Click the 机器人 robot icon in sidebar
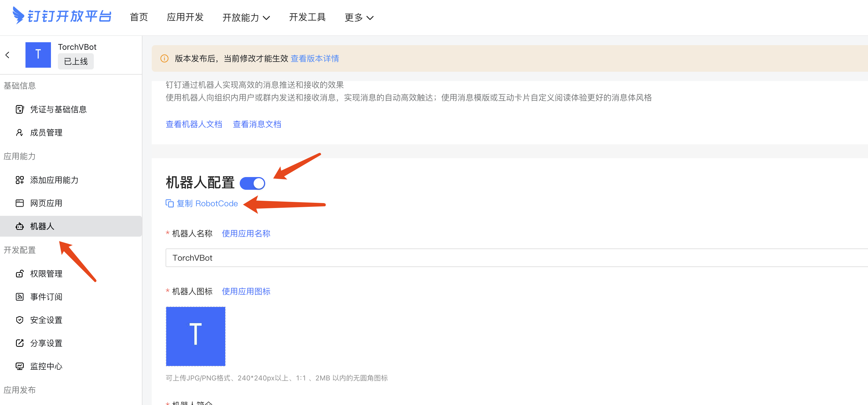The width and height of the screenshot is (868, 405). click(20, 226)
